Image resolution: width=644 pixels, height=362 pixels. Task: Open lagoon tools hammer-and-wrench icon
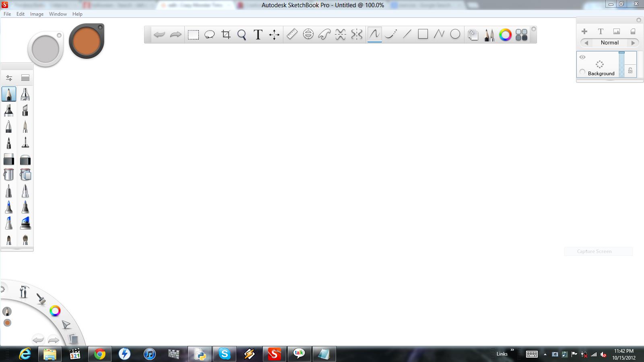click(24, 292)
